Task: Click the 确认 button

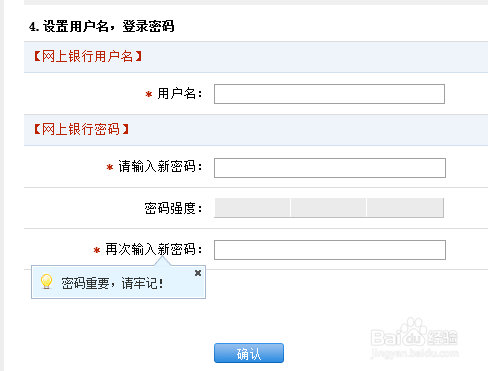Action: 249,353
